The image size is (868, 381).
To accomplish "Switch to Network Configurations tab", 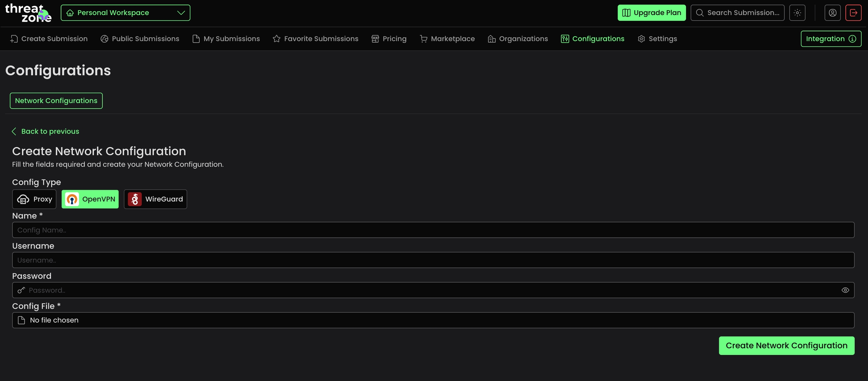I will point(56,101).
